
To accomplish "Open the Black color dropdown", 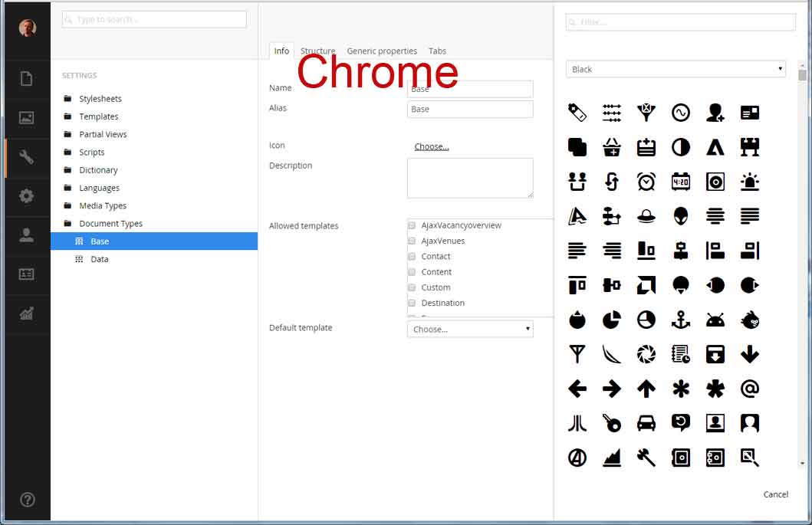I will point(676,69).
